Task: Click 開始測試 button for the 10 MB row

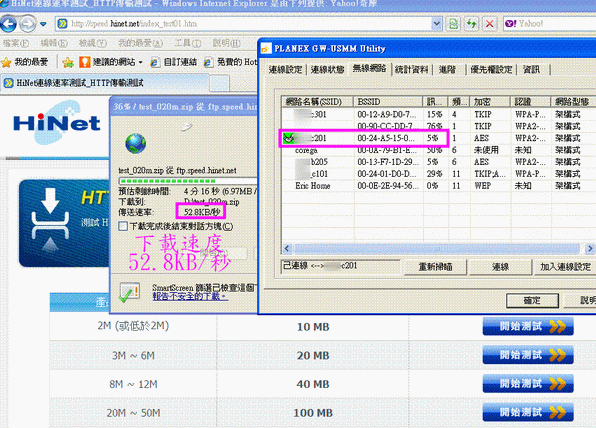Action: [x=528, y=327]
